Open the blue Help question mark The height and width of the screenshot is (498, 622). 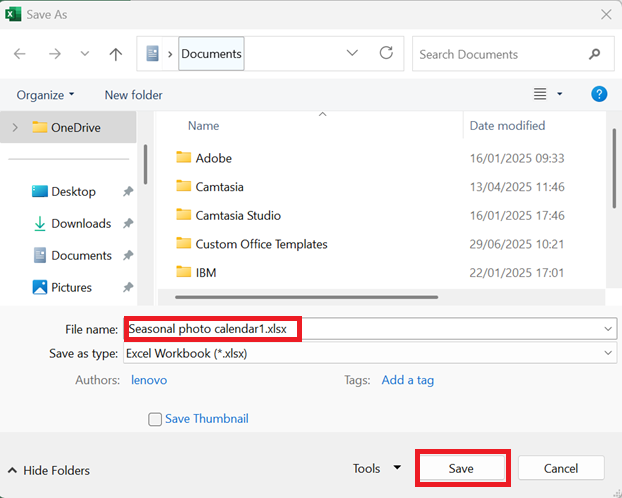pyautogui.click(x=599, y=94)
